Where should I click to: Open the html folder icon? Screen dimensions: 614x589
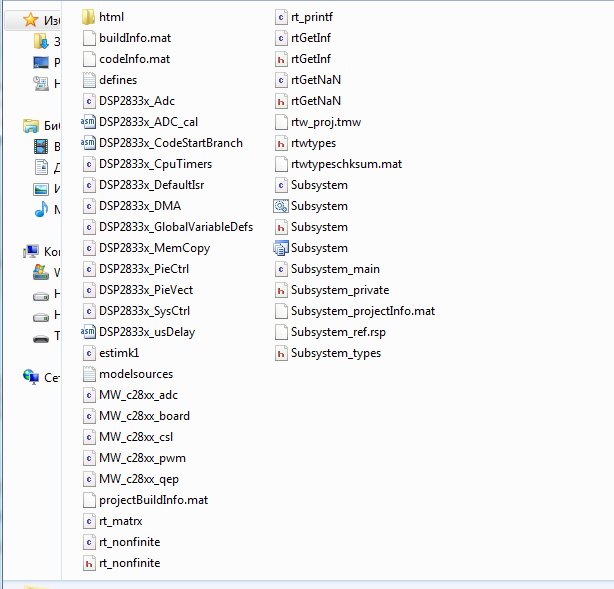pos(88,17)
